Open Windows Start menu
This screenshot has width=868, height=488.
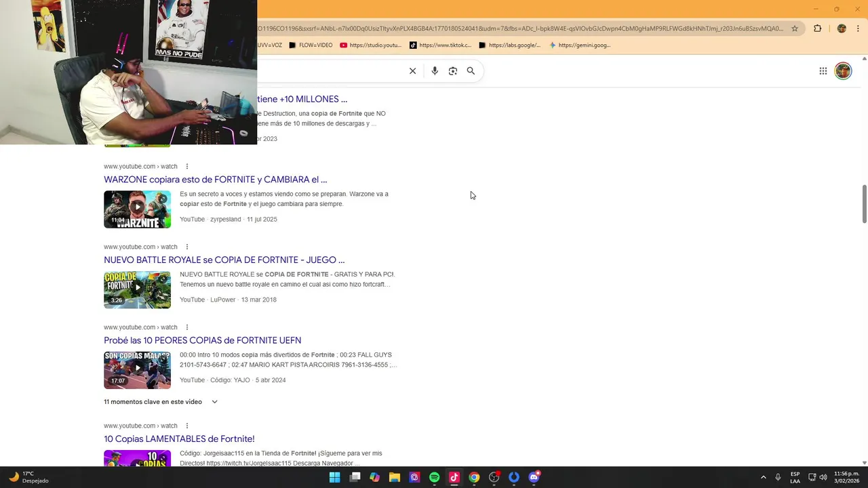pos(334,477)
